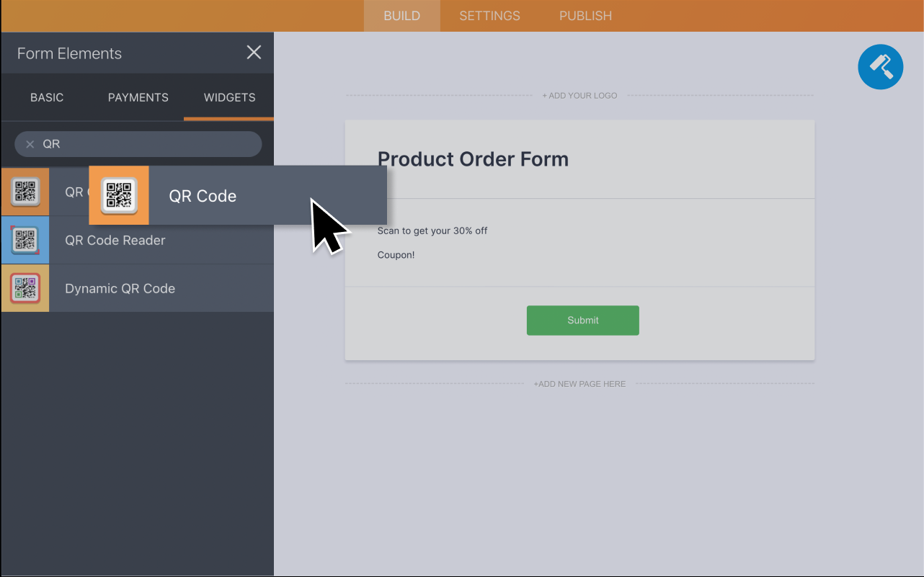Clear the QR search using the X icon

pos(30,143)
